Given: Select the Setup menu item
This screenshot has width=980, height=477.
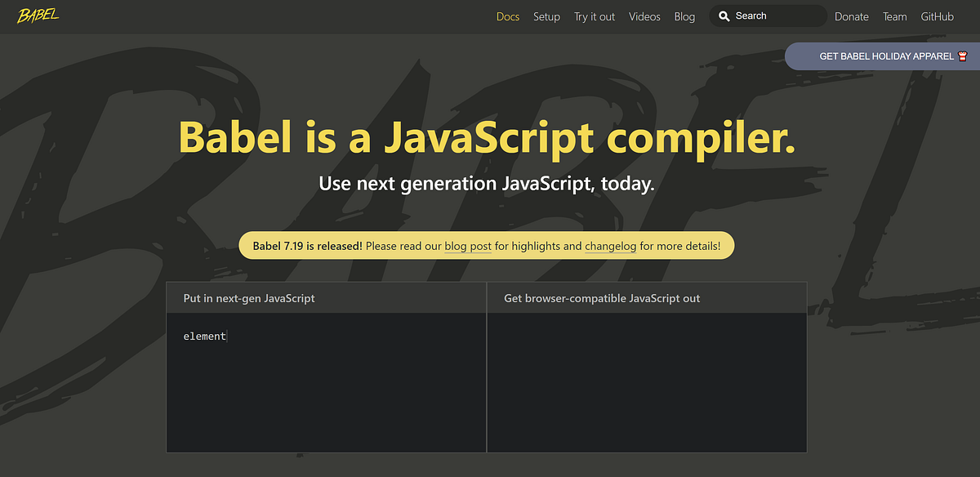Looking at the screenshot, I should pos(546,16).
